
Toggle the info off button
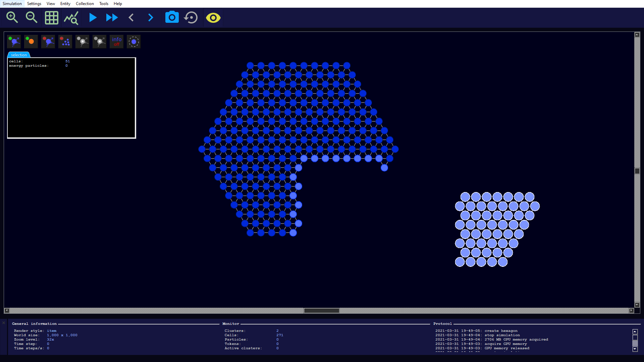coord(116,42)
